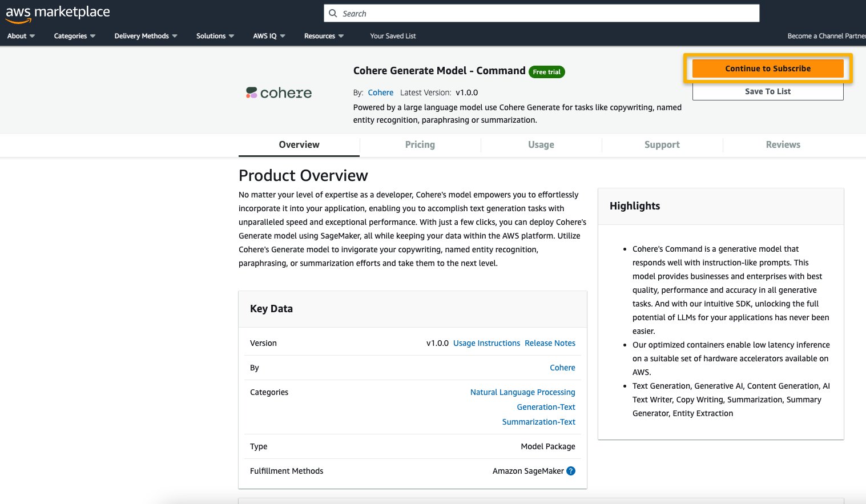Click the Product Overview heading
The image size is (866, 504).
pos(303,175)
